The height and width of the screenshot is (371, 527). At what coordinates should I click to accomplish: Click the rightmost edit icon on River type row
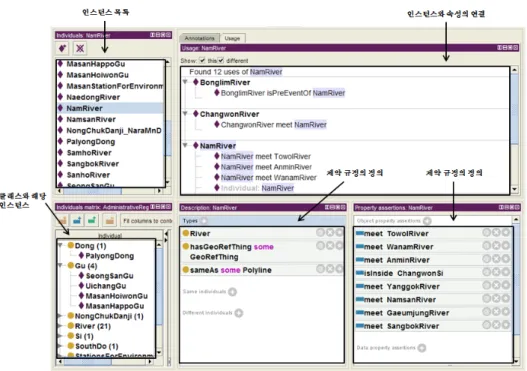pyautogui.click(x=339, y=233)
